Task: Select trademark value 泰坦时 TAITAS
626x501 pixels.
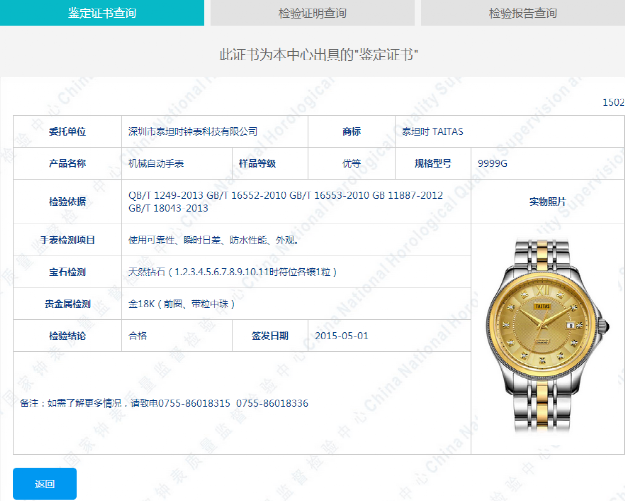Action: coord(432,131)
